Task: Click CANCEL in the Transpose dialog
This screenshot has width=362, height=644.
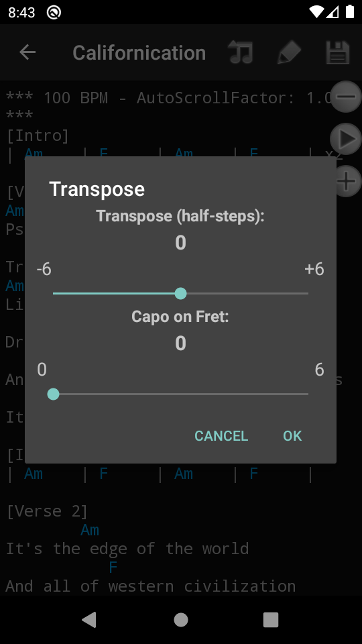Action: tap(221, 436)
